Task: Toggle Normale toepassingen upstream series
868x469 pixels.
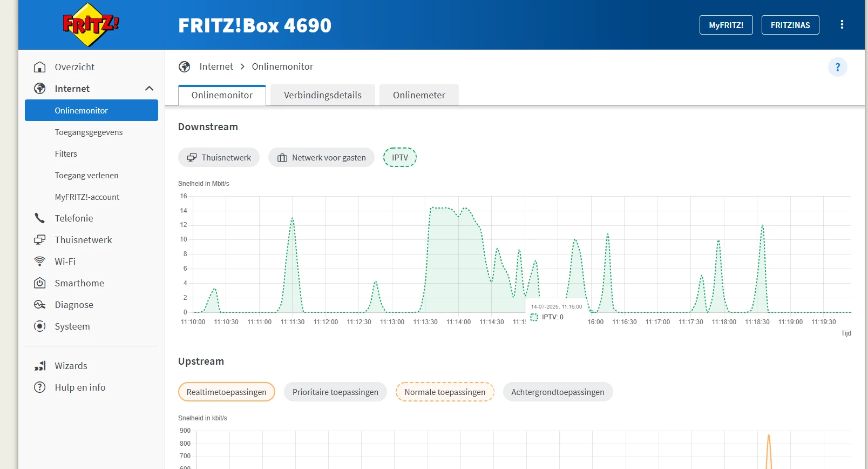Action: pyautogui.click(x=445, y=392)
